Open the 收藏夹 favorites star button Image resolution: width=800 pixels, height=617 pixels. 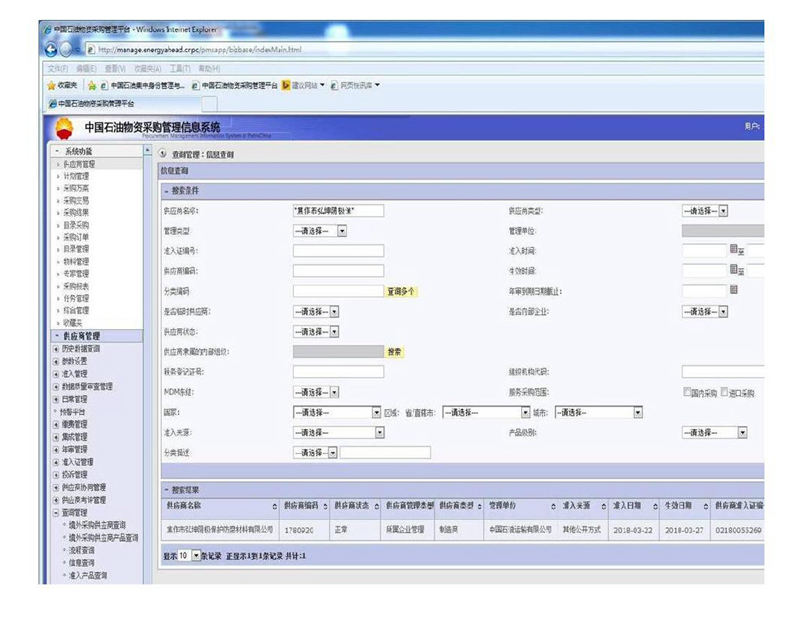[62, 85]
